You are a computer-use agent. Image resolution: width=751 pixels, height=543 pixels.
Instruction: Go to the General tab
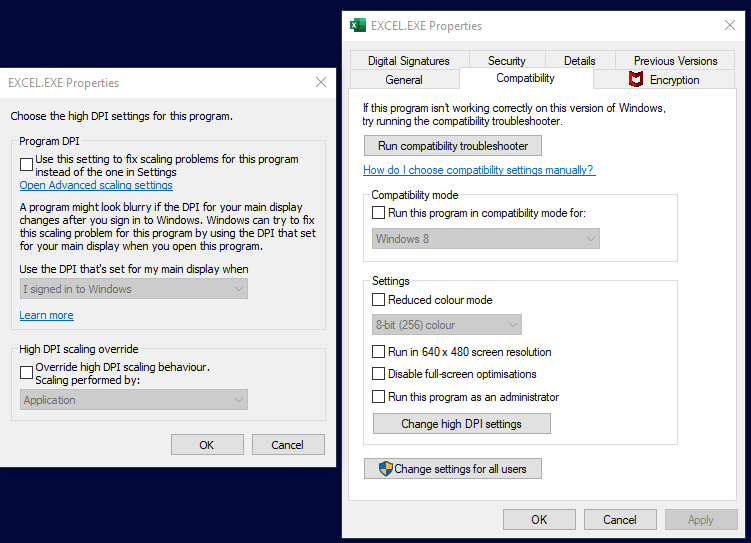(x=404, y=79)
